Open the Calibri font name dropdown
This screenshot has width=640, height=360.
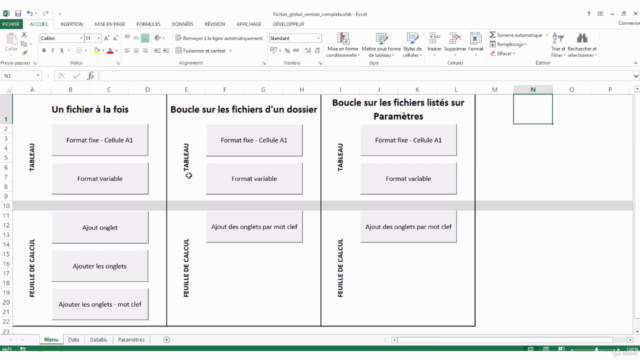coord(81,38)
